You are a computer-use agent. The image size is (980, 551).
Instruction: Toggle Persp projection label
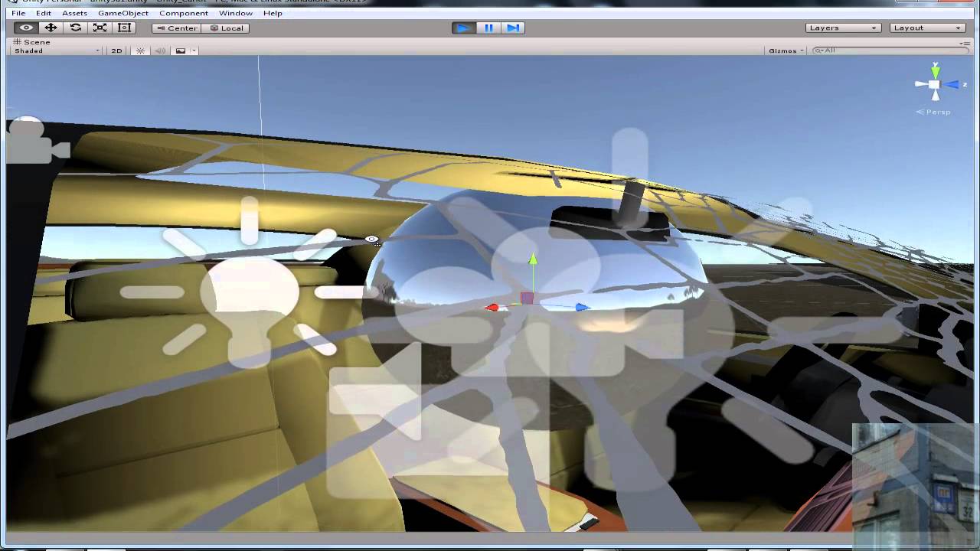[x=933, y=112]
